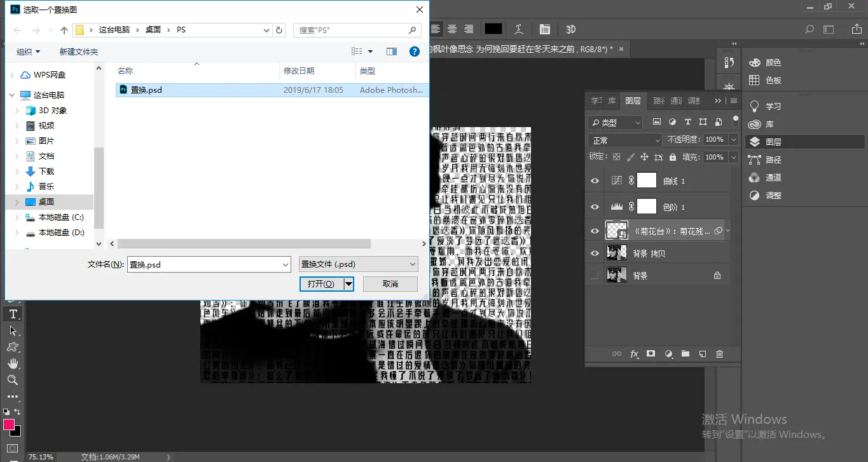Open the 类型 layer filter dropdown
868x462 pixels.
click(616, 123)
